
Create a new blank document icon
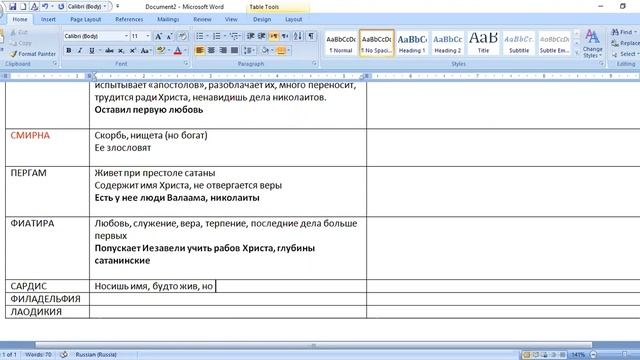point(23,7)
